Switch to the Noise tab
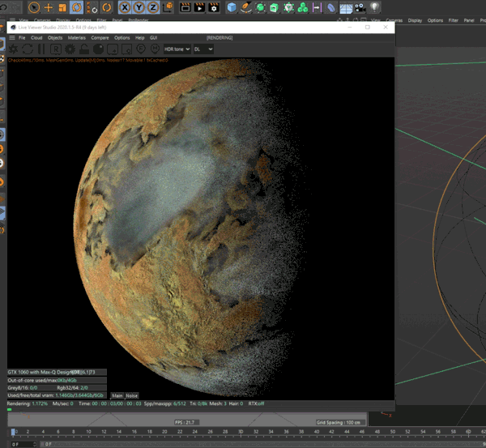Viewport: 486px width, 448px height. tap(132, 395)
